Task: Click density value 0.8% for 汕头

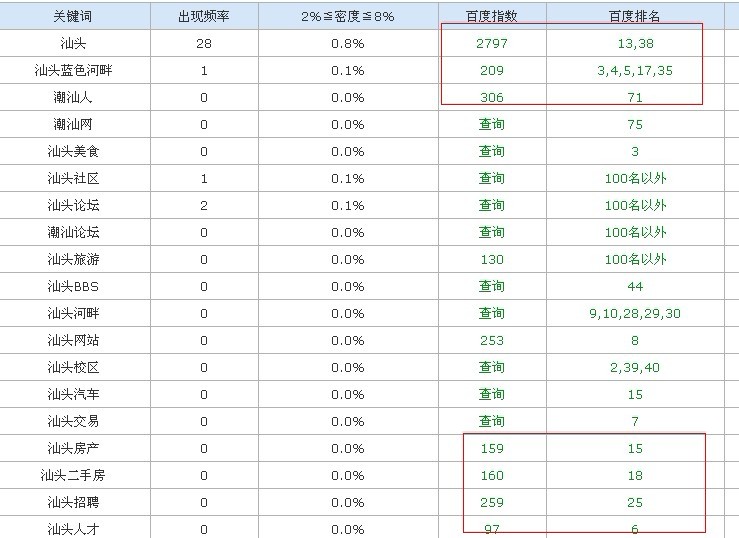Action: pos(348,43)
